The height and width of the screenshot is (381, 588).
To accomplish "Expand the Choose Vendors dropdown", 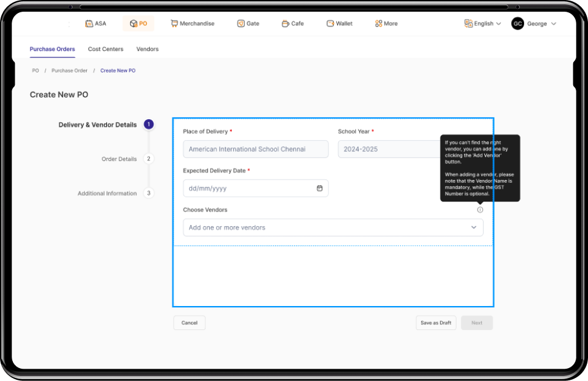I will coord(474,227).
